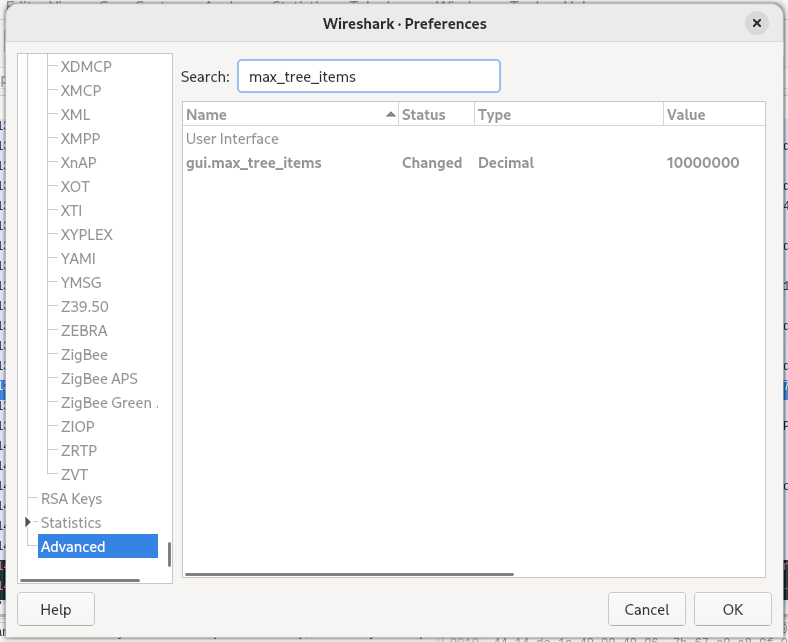
Task: Click the Help button
Action: (56, 609)
